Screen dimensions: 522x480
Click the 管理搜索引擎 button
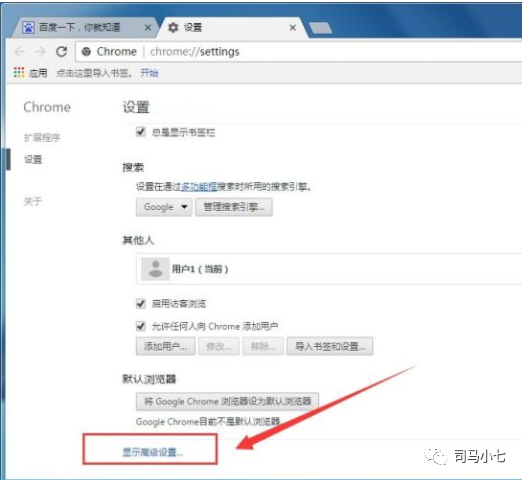(234, 207)
